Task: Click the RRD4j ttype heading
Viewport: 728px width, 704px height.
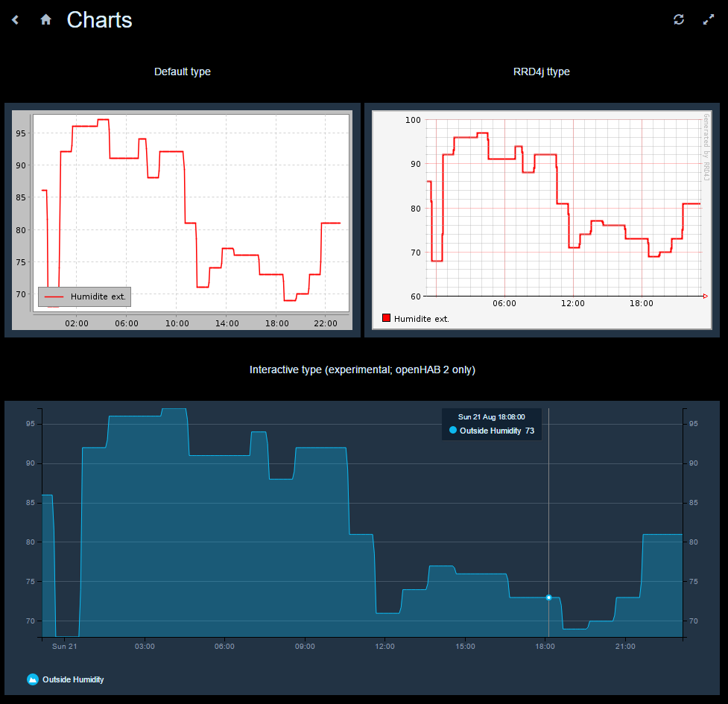Action: [542, 72]
